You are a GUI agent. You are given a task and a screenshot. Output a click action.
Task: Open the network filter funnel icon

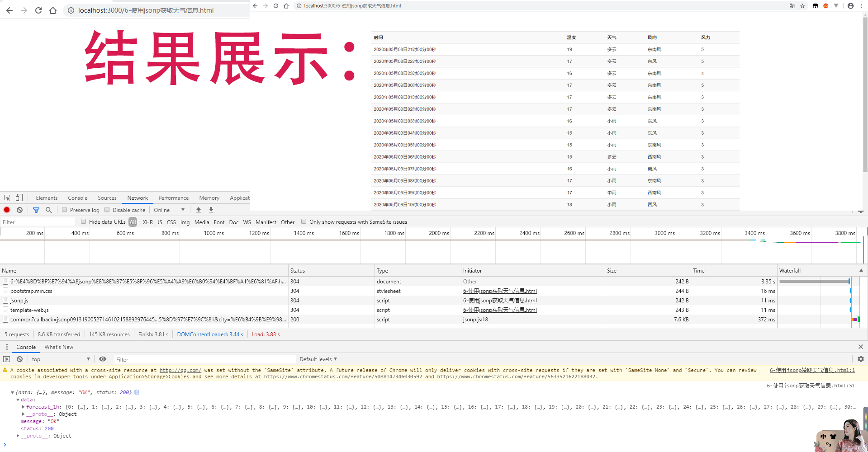click(x=36, y=210)
